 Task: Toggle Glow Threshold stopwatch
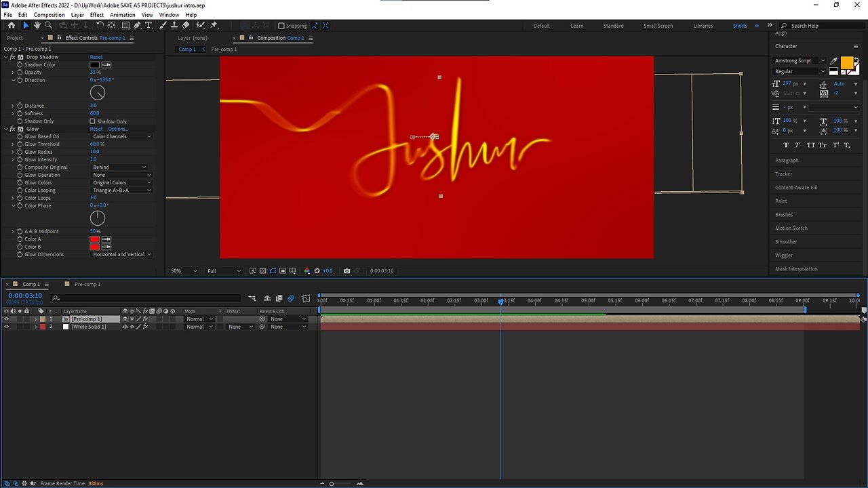pyautogui.click(x=20, y=144)
